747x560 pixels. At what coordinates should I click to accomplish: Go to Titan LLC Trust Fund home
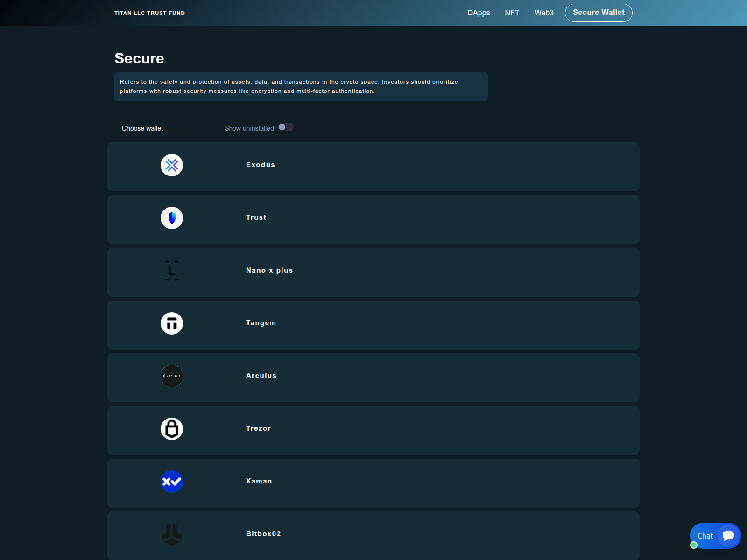[149, 13]
